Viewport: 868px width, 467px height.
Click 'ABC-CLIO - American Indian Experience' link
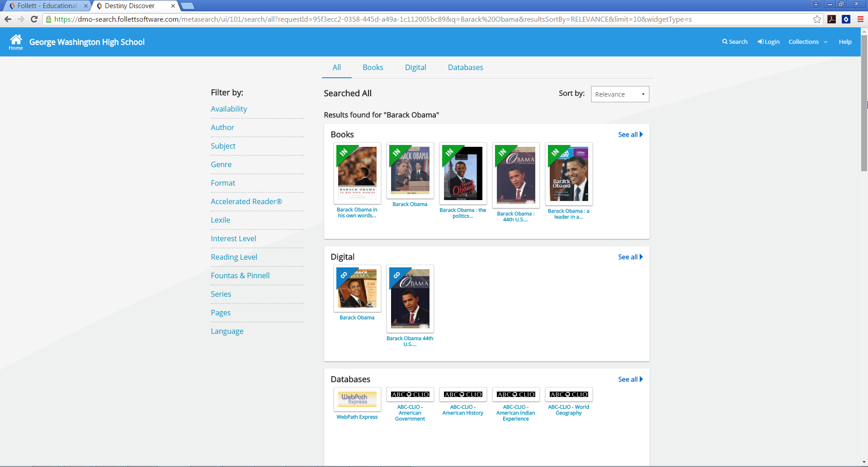point(516,413)
